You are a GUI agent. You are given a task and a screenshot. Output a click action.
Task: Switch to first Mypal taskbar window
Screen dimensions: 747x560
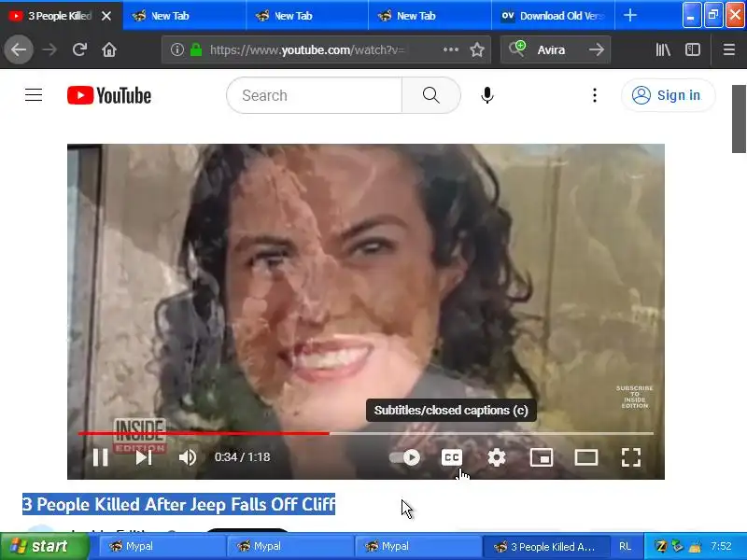coord(162,546)
